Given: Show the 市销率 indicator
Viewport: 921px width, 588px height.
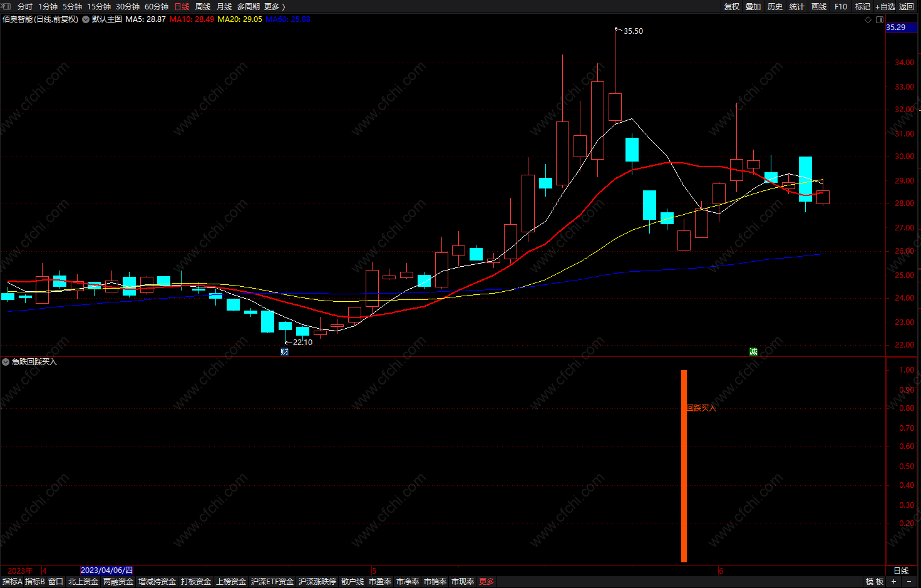Looking at the screenshot, I should 435,582.
